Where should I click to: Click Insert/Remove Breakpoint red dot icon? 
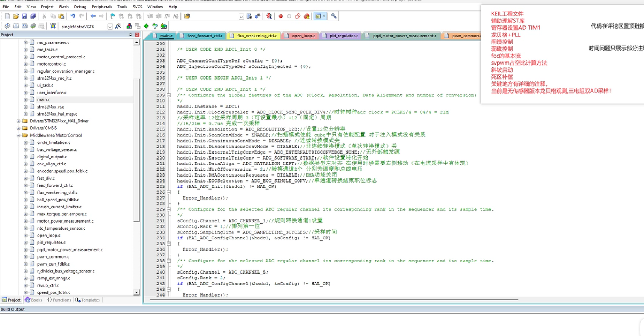(281, 16)
